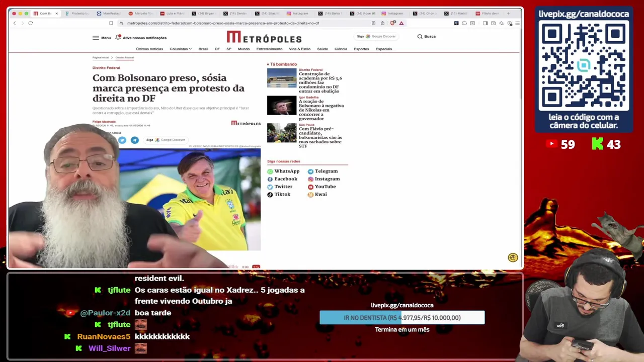
Task: Click the Kwai icon under Siga nossas redes
Action: point(310,195)
